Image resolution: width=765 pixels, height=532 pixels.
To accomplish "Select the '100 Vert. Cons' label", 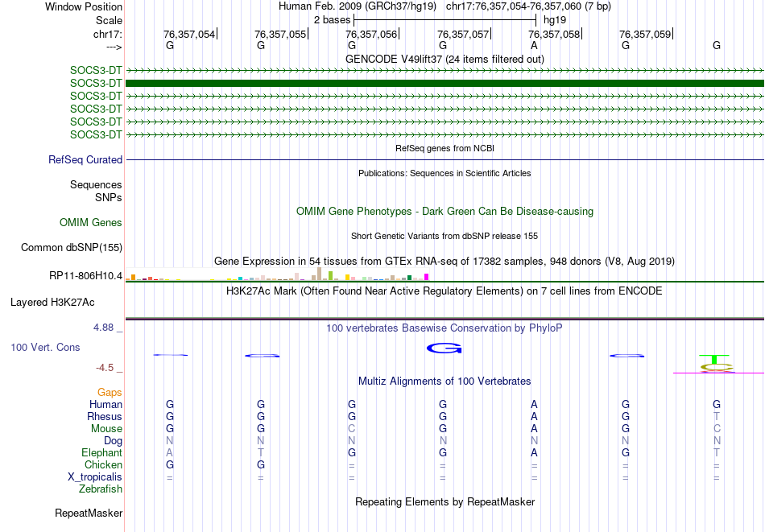I will (x=45, y=347).
